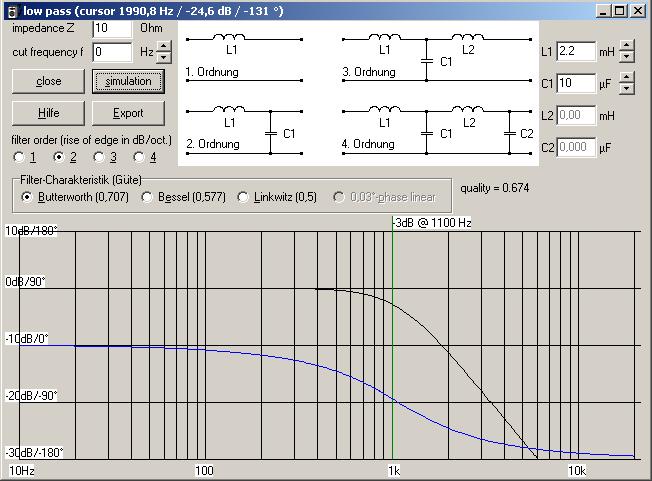Click the app icon in the title bar
652x481 pixels.
pyautogui.click(x=13, y=11)
